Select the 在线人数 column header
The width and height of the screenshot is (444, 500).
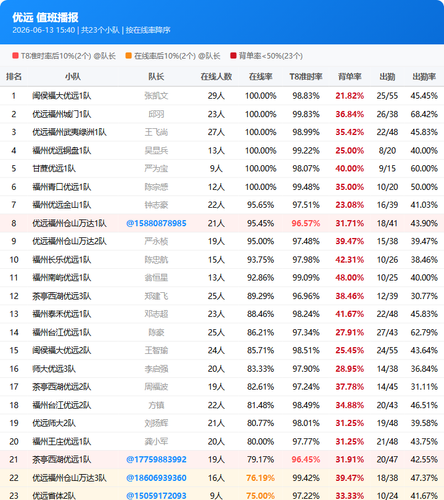pos(216,77)
